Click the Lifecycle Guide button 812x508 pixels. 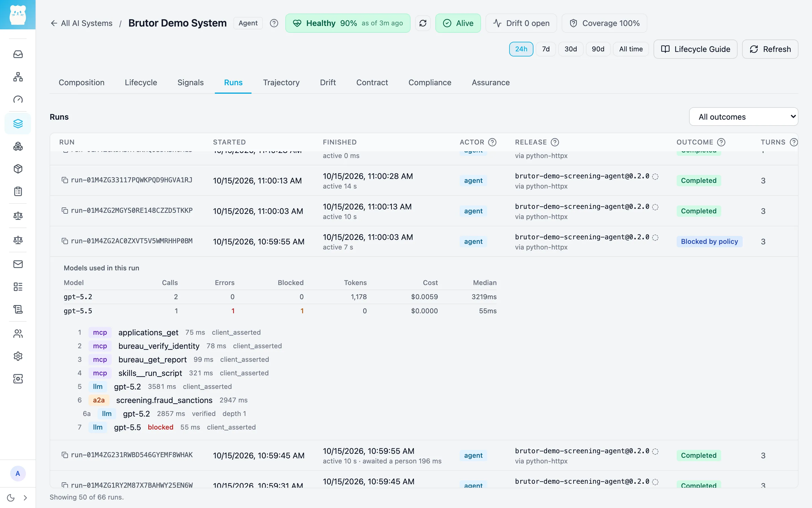point(696,49)
